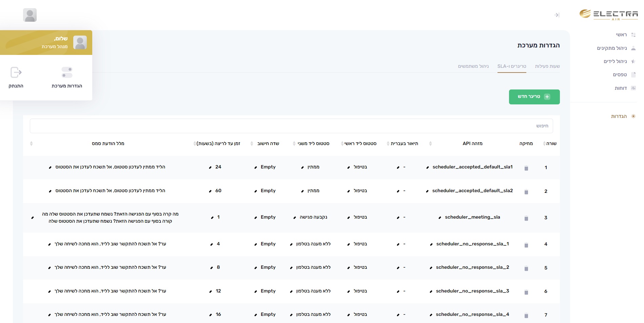Edit scheduler_no_response_sla_2 API ID pencil icon

pyautogui.click(x=431, y=268)
